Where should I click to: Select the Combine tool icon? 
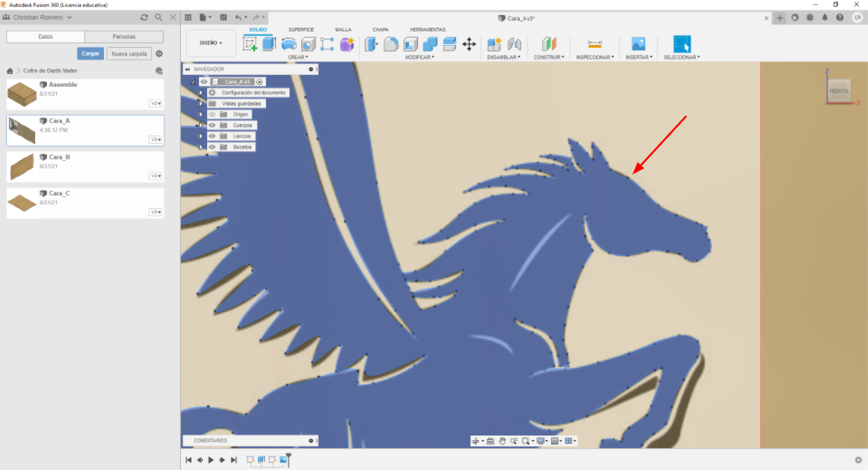(x=430, y=44)
